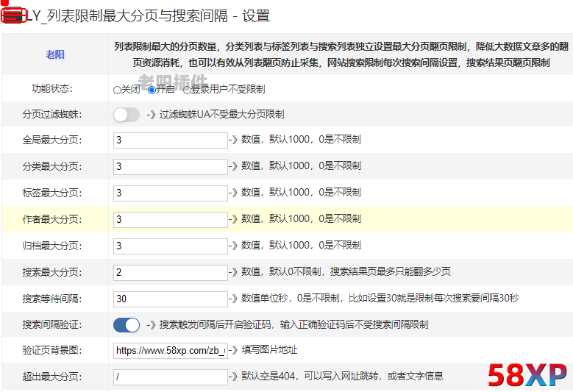Click the 作者最大分页 label
Screen dimensions: 573x392
click(52, 219)
